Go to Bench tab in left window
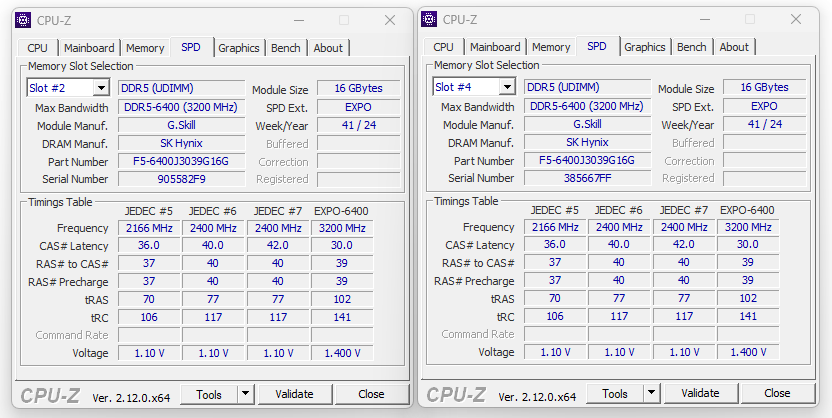This screenshot has width=832, height=418. 285,48
